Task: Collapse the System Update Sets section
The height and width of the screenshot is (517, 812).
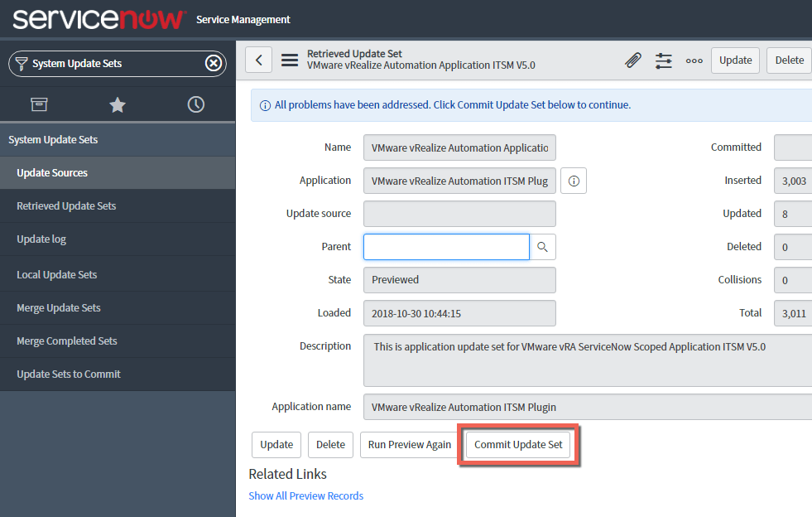Action: pyautogui.click(x=53, y=139)
